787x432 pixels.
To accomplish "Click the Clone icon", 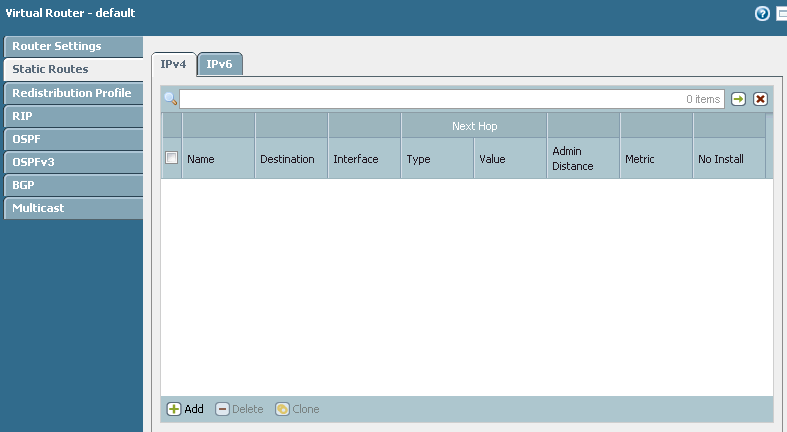I will tap(282, 409).
